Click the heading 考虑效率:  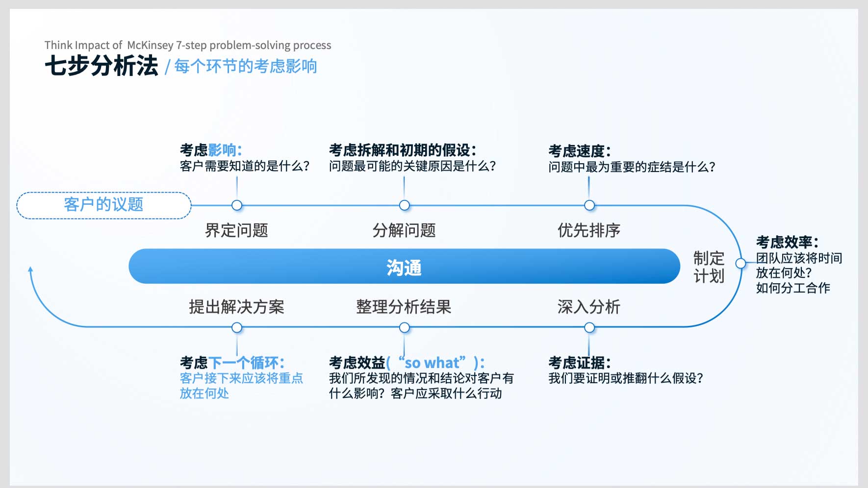pyautogui.click(x=787, y=242)
